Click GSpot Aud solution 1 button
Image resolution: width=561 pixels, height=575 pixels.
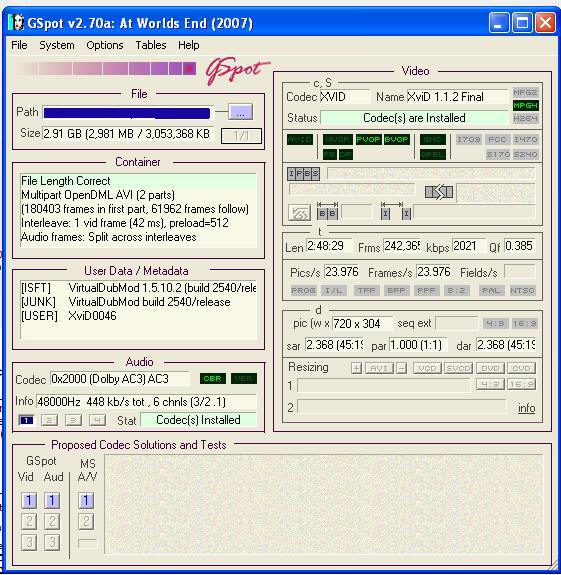click(x=52, y=501)
